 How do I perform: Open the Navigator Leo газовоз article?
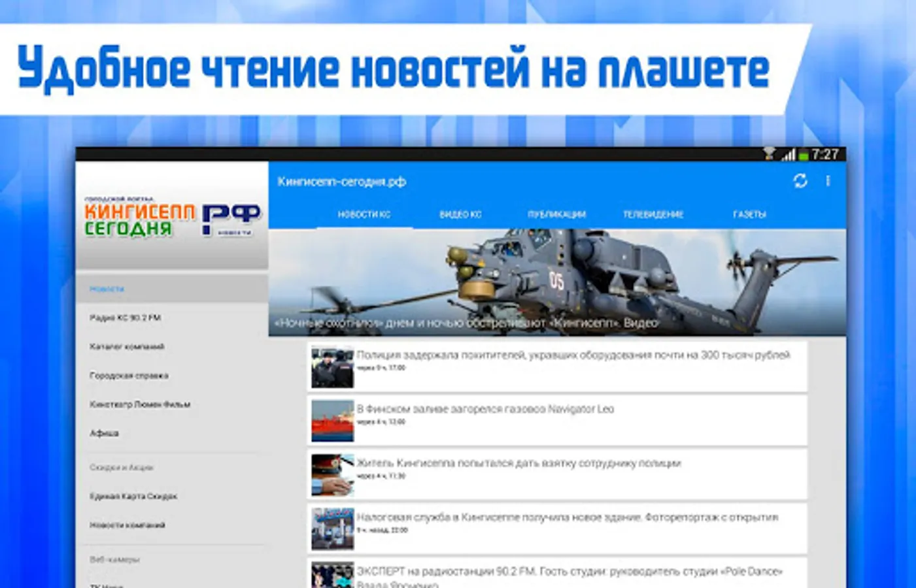pyautogui.click(x=557, y=420)
